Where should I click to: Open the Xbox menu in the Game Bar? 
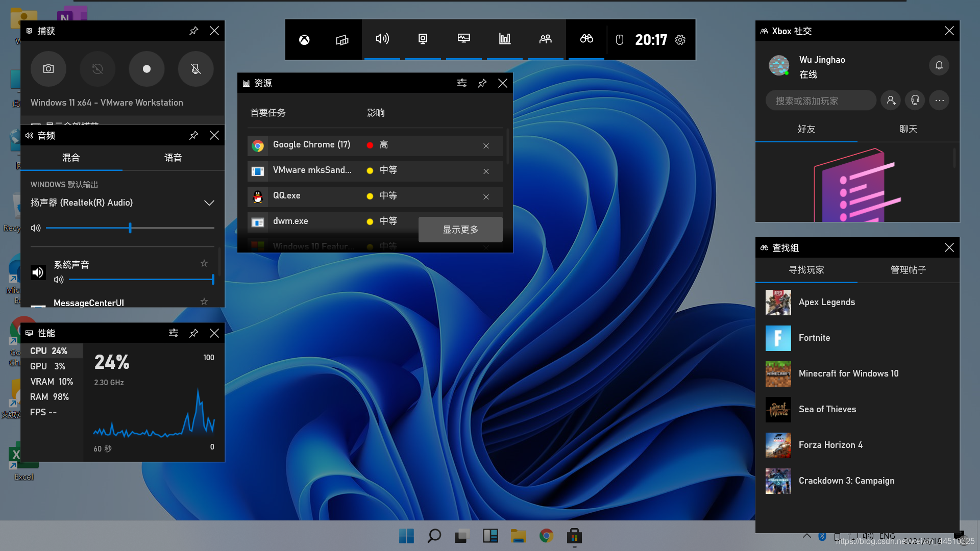[304, 40]
